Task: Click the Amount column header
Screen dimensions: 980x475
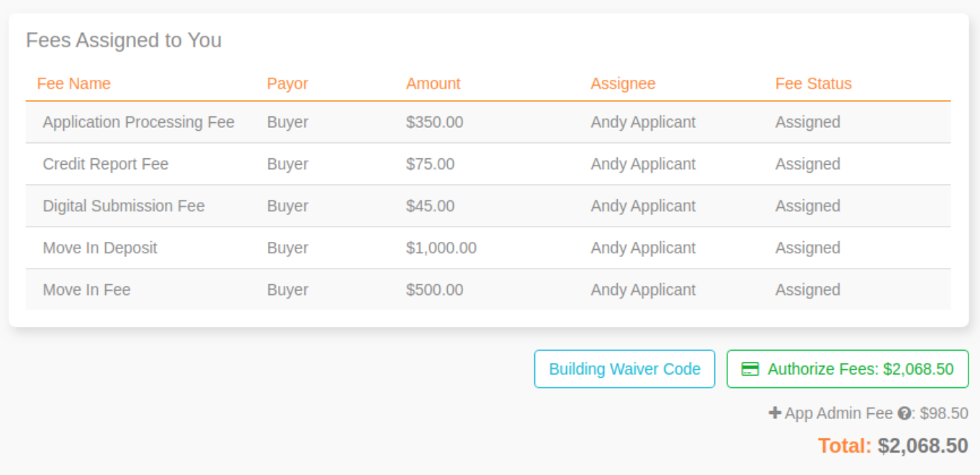Action: pos(433,84)
